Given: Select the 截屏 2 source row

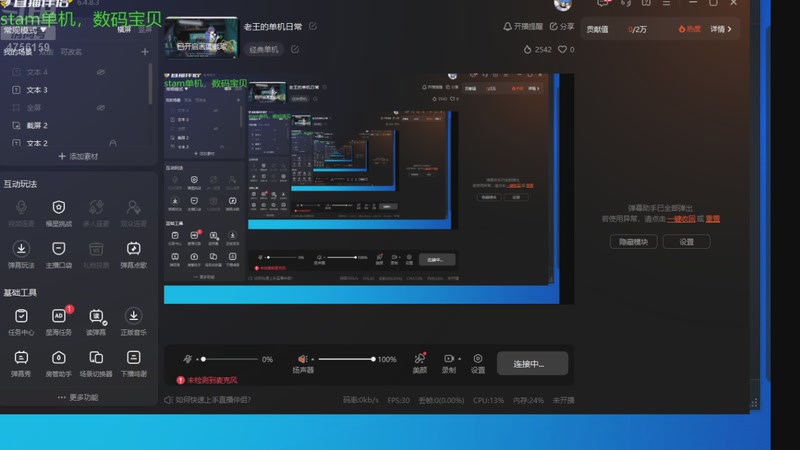Looking at the screenshot, I should (76, 126).
